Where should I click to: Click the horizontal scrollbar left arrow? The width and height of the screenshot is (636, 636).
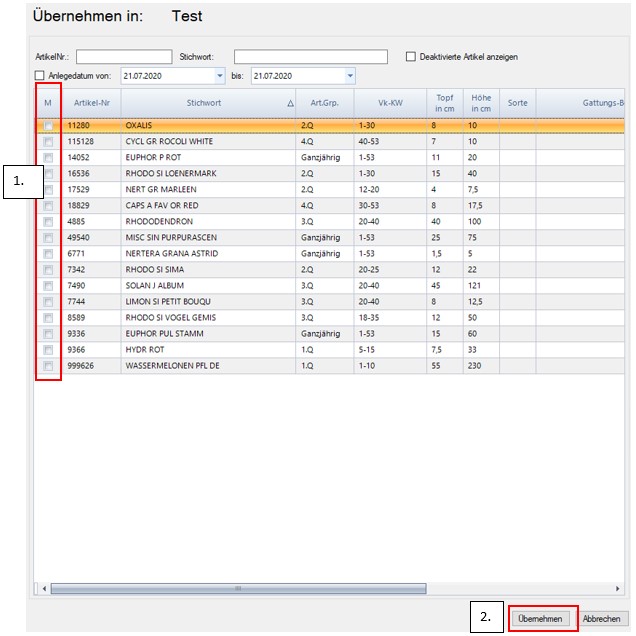coord(41,589)
